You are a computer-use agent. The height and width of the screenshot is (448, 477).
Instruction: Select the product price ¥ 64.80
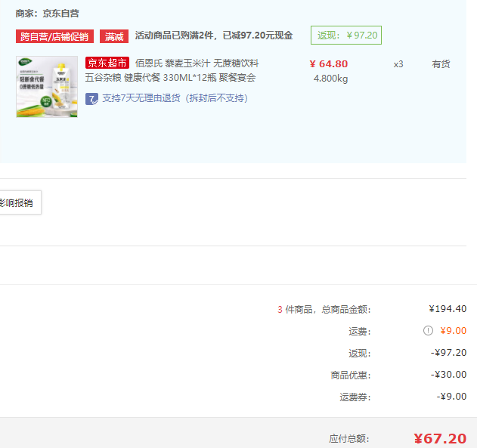329,63
